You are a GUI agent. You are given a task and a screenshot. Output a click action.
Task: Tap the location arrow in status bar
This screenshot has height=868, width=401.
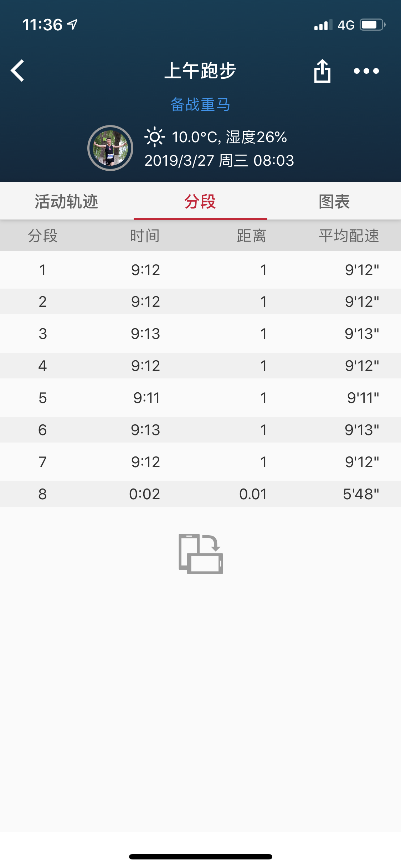tap(72, 25)
